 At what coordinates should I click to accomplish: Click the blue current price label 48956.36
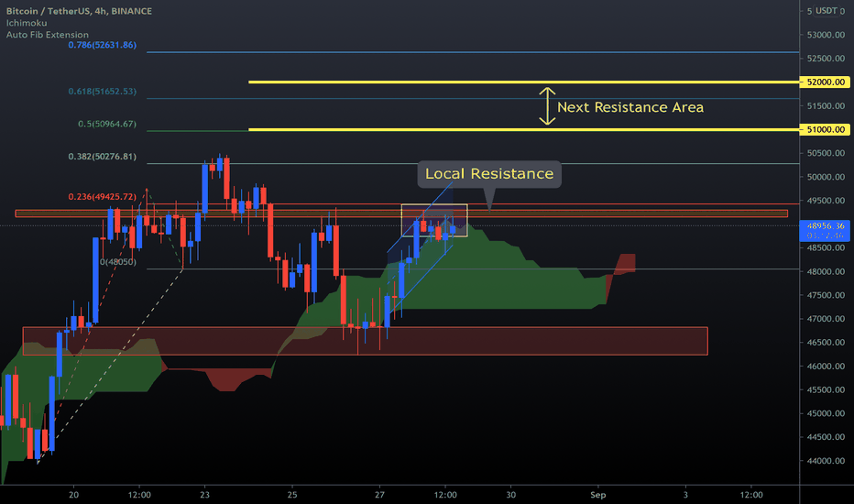[x=825, y=231]
